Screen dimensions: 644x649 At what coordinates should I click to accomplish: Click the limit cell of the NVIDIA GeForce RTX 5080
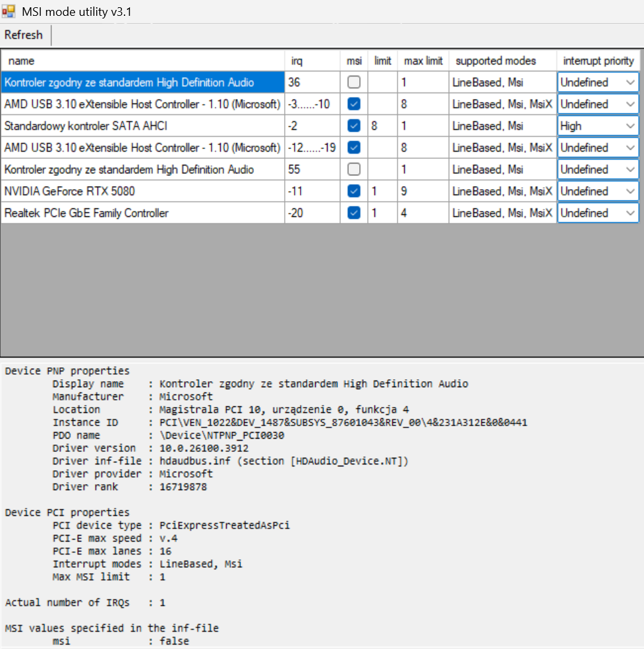pos(382,191)
